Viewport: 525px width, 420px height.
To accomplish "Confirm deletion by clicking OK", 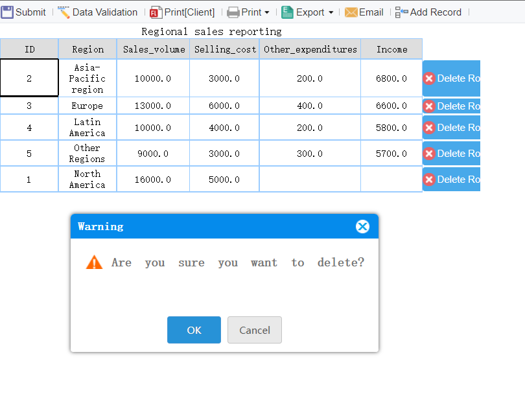I will click(194, 330).
